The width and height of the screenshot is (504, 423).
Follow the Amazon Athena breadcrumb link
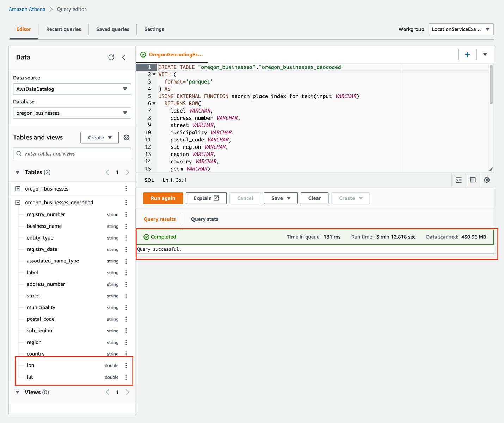coord(27,9)
